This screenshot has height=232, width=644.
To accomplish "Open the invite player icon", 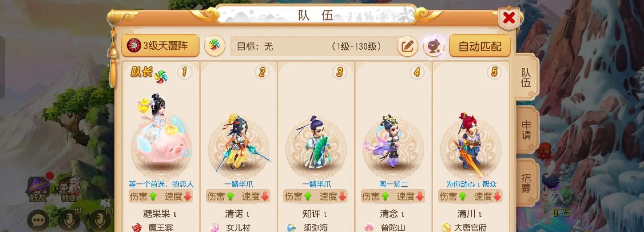I will click(x=434, y=46).
